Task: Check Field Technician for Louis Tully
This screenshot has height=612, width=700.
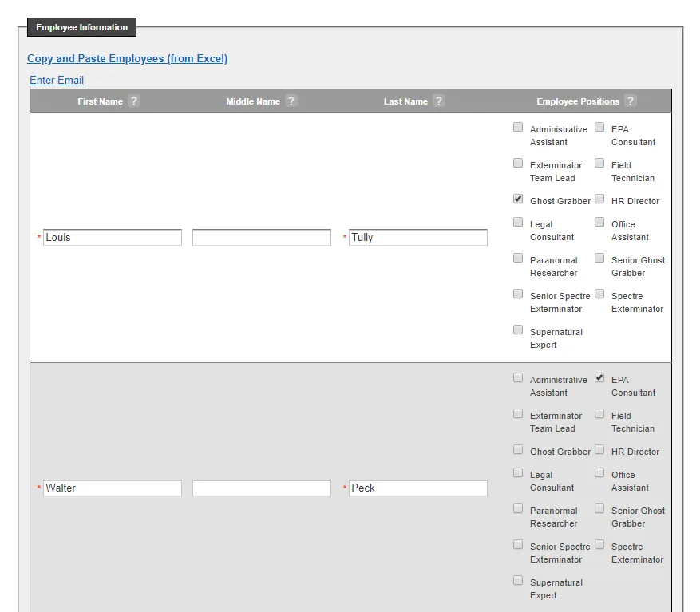Action: tap(599, 163)
